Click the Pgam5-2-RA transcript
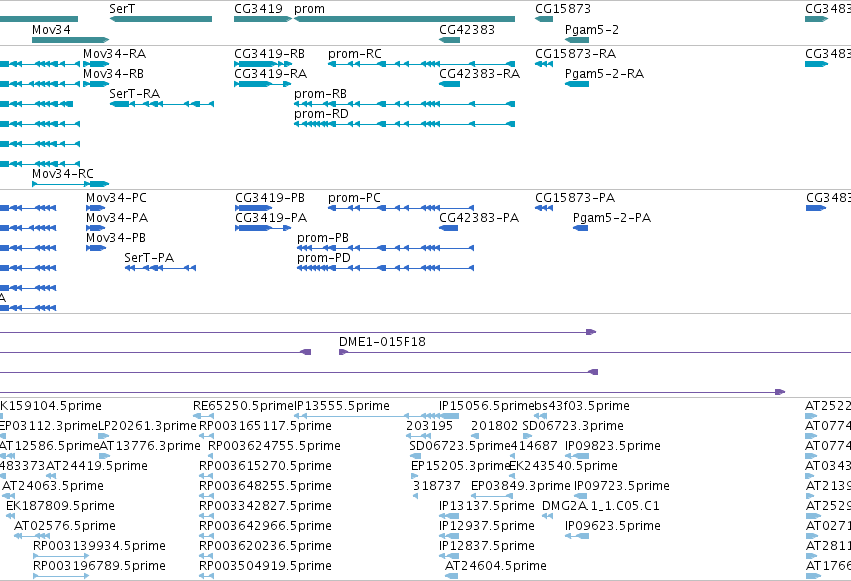This screenshot has height=581, width=851. click(577, 84)
